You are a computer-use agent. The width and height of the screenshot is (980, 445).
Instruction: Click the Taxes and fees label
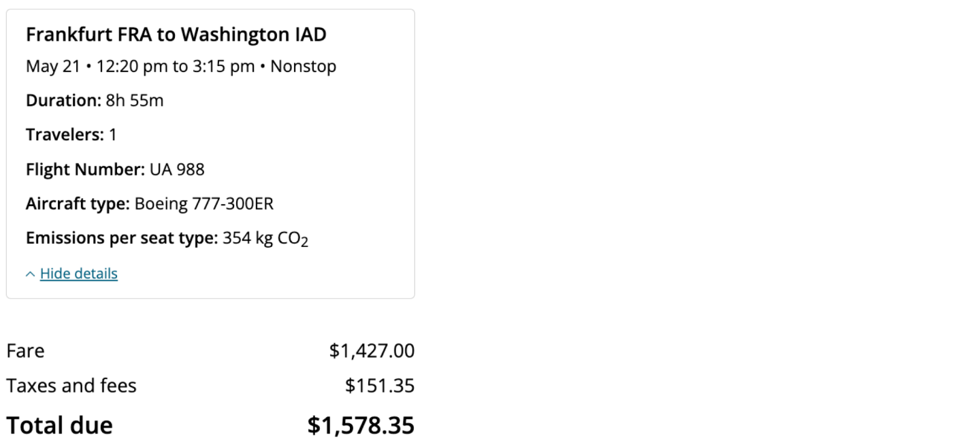[x=71, y=386]
